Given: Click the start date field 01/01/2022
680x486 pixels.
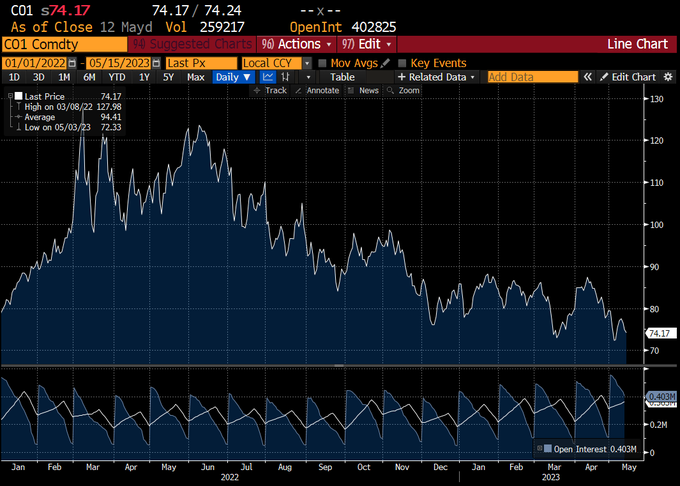Looking at the screenshot, I should 35,63.
